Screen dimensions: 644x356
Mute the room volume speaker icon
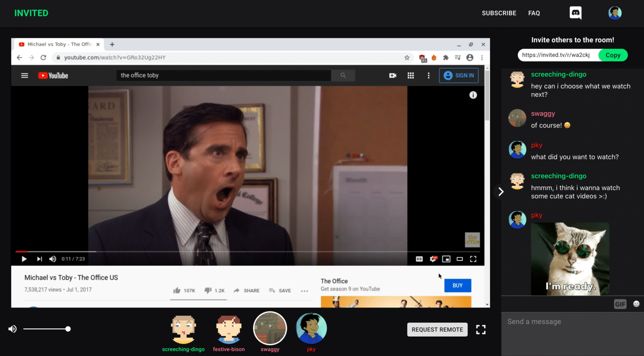point(12,328)
